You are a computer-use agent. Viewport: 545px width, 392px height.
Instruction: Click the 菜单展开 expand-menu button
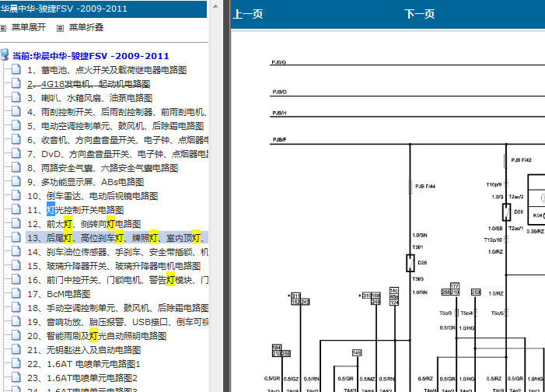(29, 27)
